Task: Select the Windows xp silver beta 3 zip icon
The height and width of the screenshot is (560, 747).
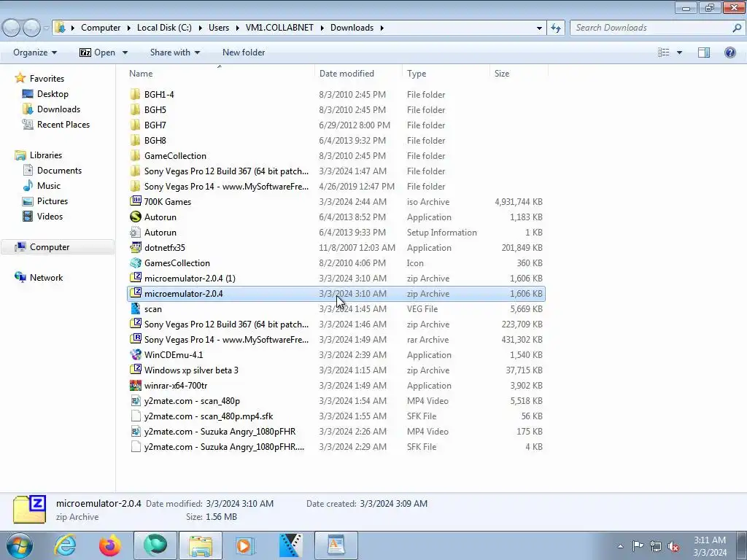Action: 136,370
